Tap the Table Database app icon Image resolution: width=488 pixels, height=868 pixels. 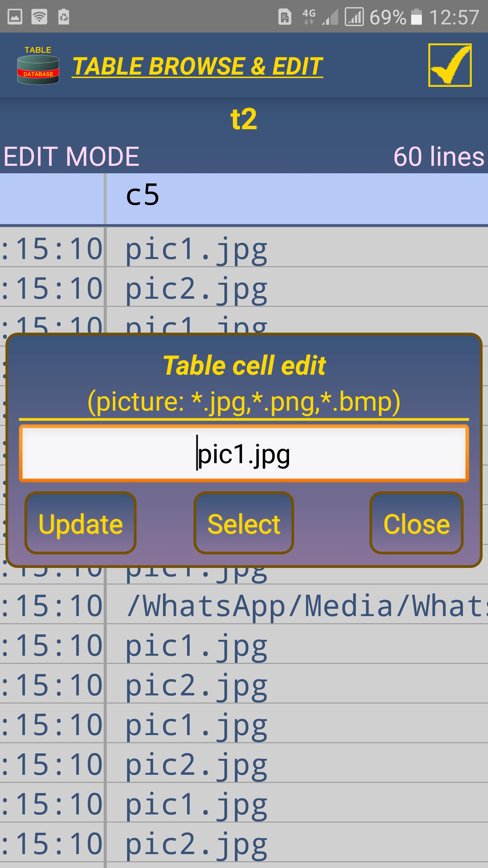coord(38,65)
